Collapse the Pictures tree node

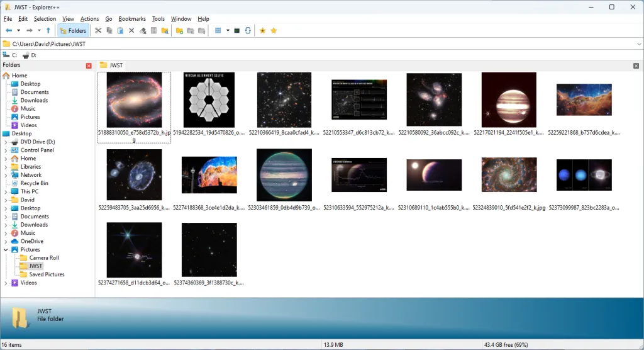(x=6, y=250)
